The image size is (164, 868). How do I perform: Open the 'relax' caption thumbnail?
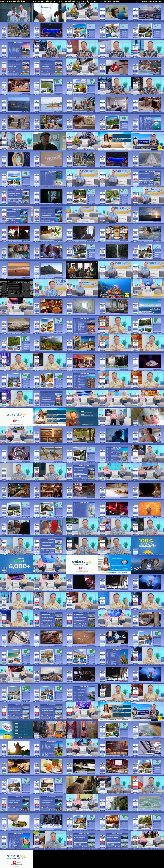click(x=49, y=233)
